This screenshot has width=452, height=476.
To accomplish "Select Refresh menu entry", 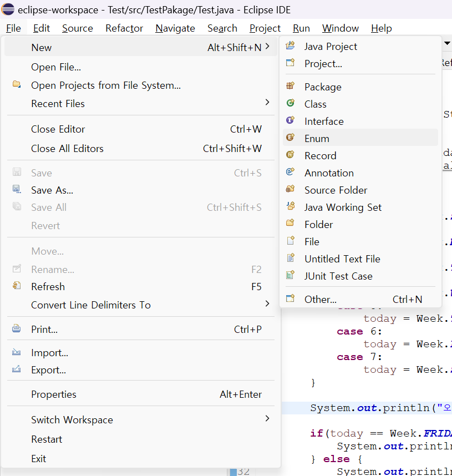I will (141, 287).
